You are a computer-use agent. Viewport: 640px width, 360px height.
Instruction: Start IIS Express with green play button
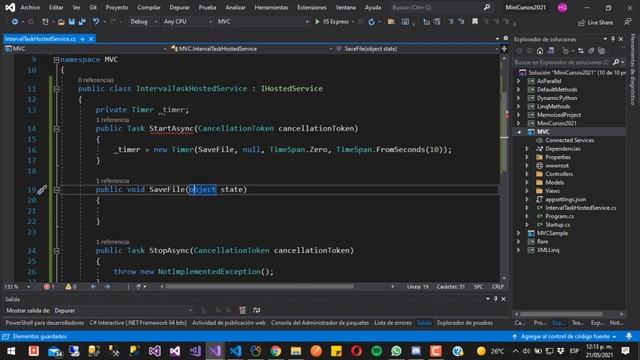pyautogui.click(x=317, y=22)
